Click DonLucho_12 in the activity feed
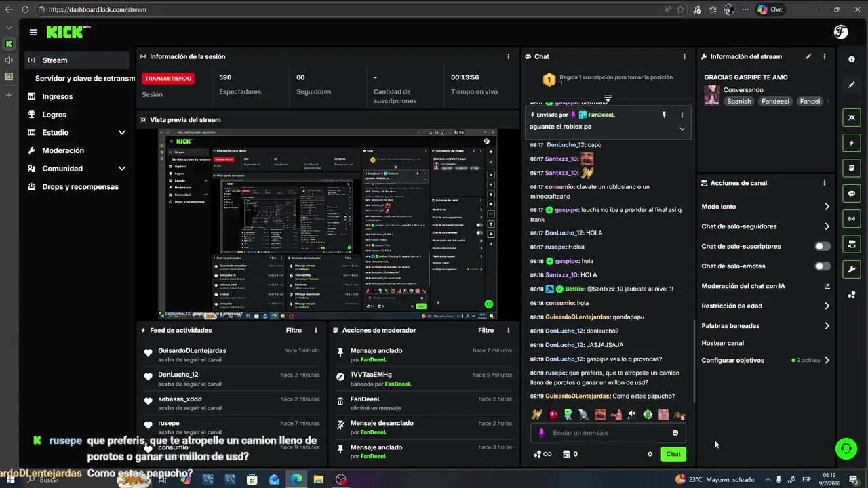The width and height of the screenshot is (868, 488). pos(178,375)
